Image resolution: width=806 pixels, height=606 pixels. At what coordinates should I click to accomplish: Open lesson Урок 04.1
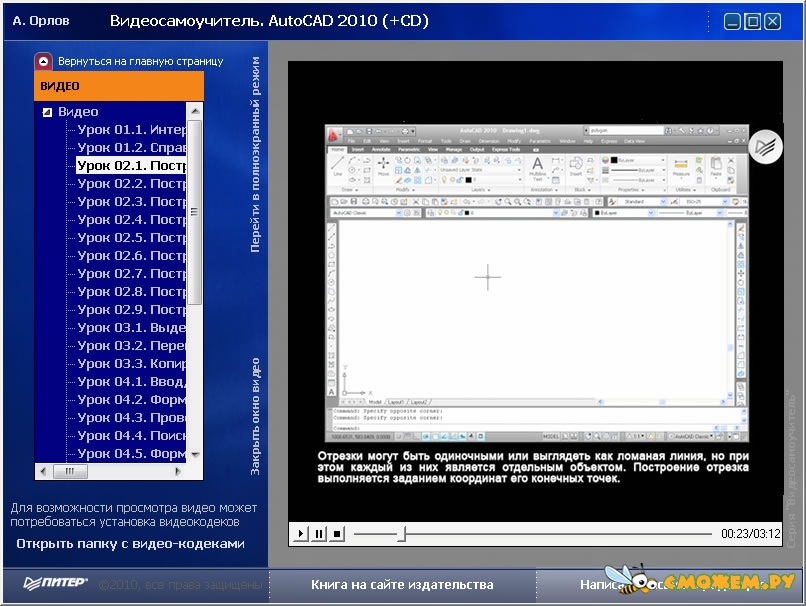132,381
